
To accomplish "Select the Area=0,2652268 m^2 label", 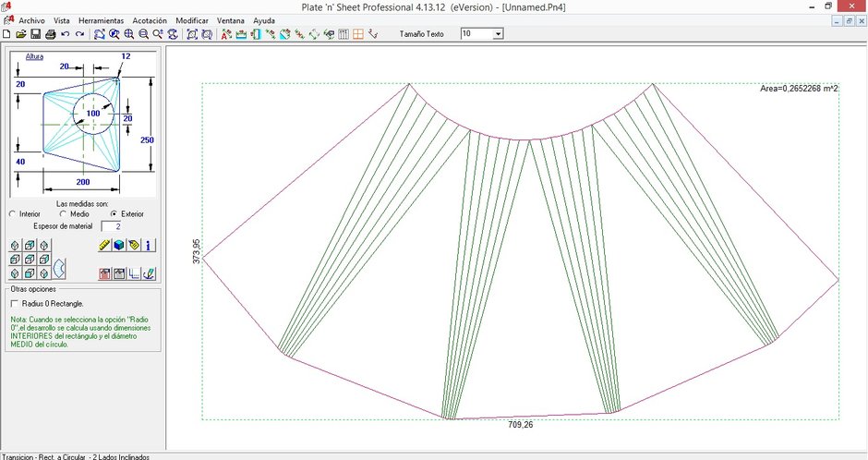I will [x=799, y=89].
